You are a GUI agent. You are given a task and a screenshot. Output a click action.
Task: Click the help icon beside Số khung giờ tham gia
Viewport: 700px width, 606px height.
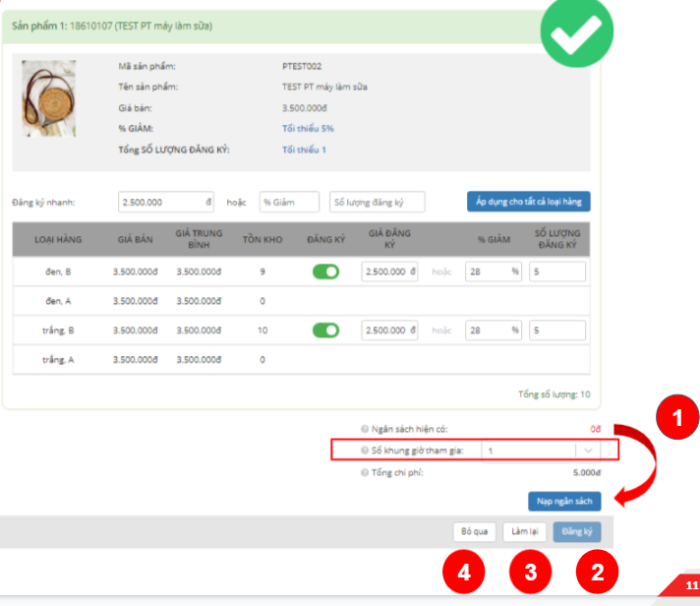tap(365, 451)
